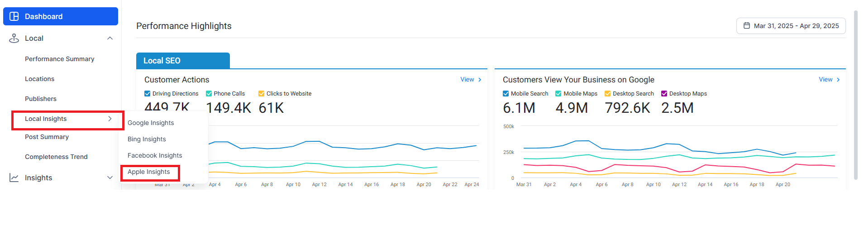The height and width of the screenshot is (250, 868).
Task: Click the calendar icon in date range
Action: (747, 26)
